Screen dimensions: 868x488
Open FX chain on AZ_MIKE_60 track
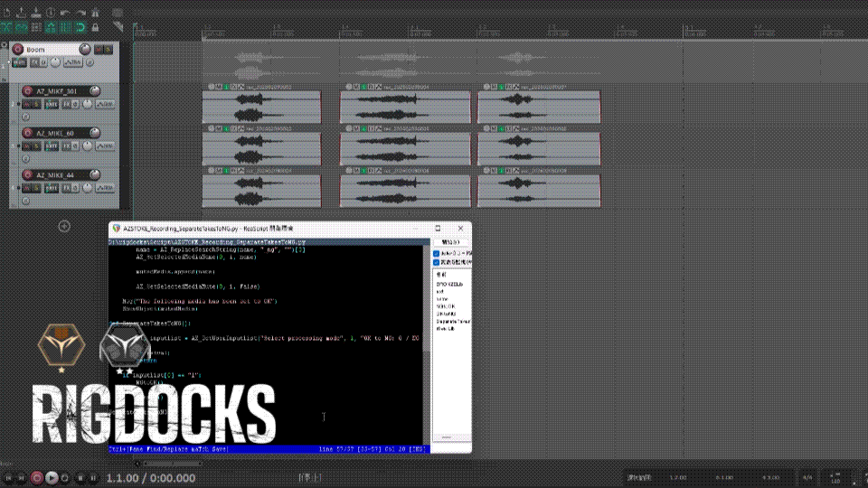[x=66, y=146]
